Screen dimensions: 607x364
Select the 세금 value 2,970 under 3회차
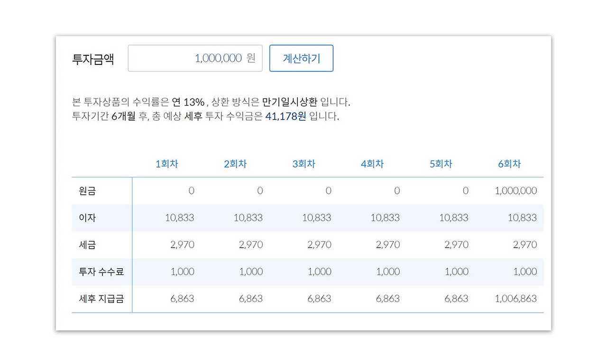[x=320, y=245]
